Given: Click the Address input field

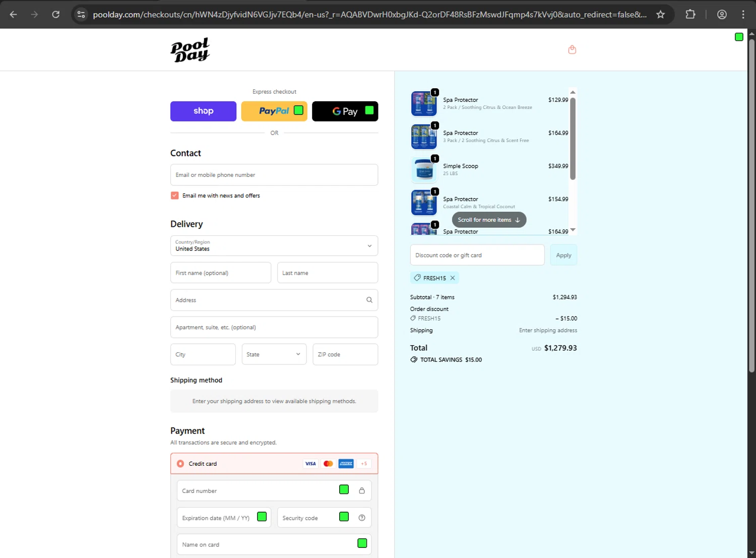Looking at the screenshot, I should click(274, 300).
